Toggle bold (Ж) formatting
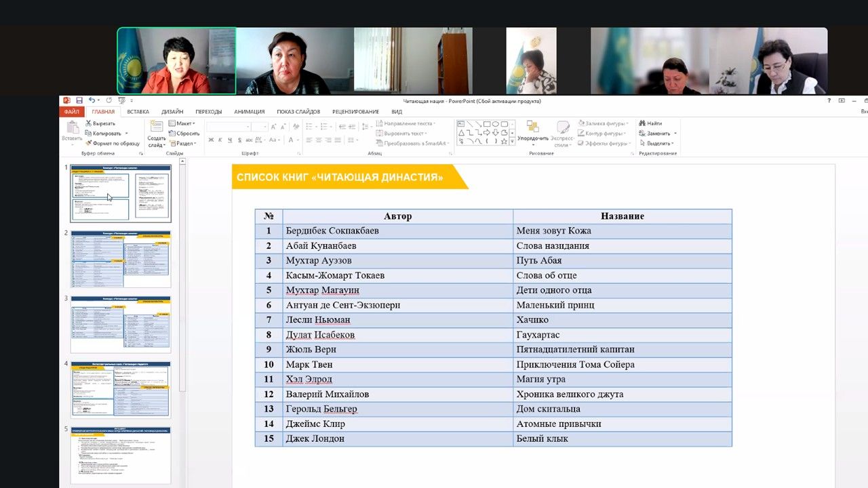This screenshot has width=868, height=488. (x=211, y=140)
